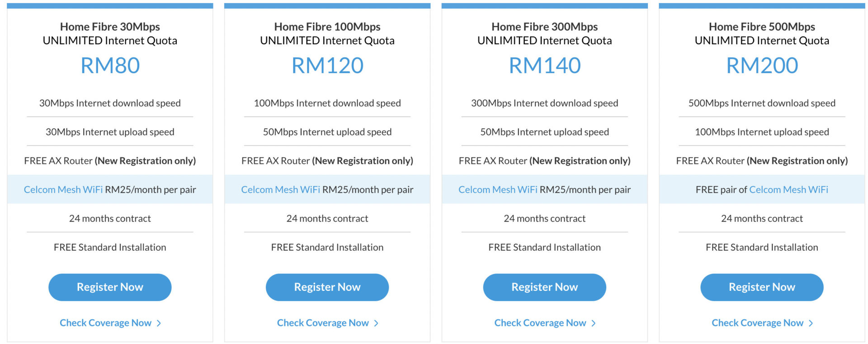Click the chevron arrow under the 100Mbps plan
This screenshot has width=868, height=344.
(376, 323)
